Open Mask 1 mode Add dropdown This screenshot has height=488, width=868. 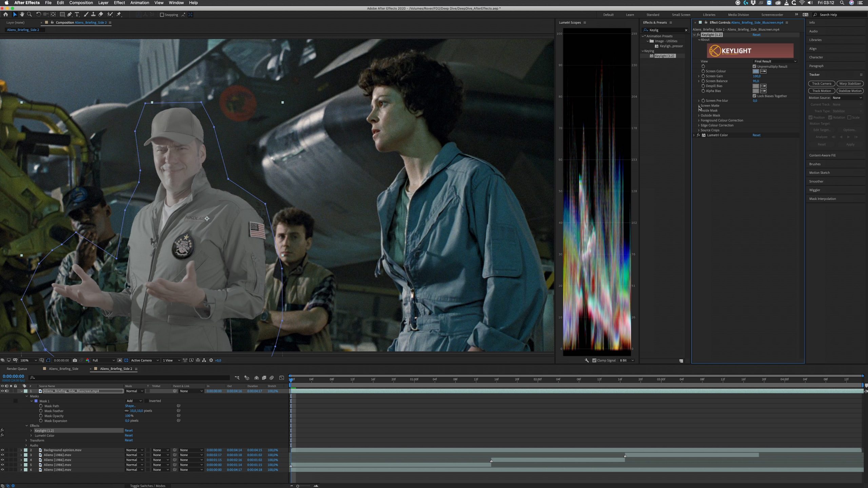coord(134,401)
